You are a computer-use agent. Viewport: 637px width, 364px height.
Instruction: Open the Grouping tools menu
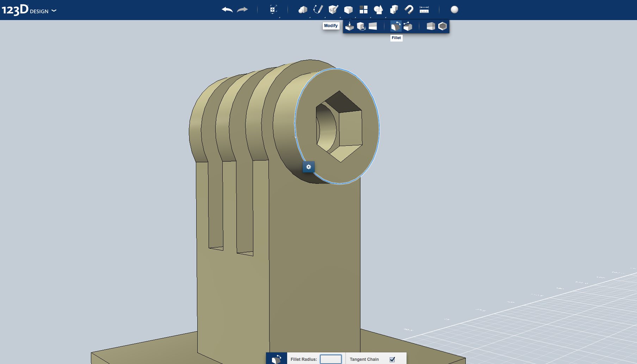point(378,10)
